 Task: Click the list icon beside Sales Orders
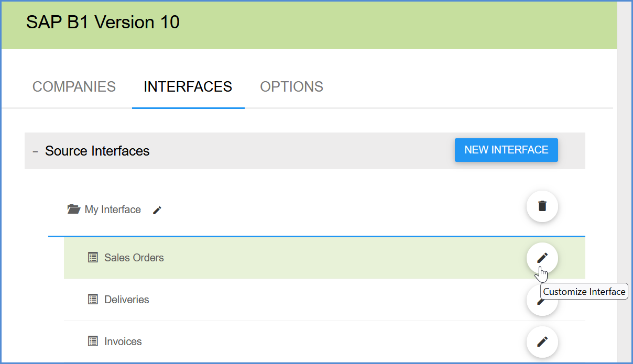coord(93,258)
